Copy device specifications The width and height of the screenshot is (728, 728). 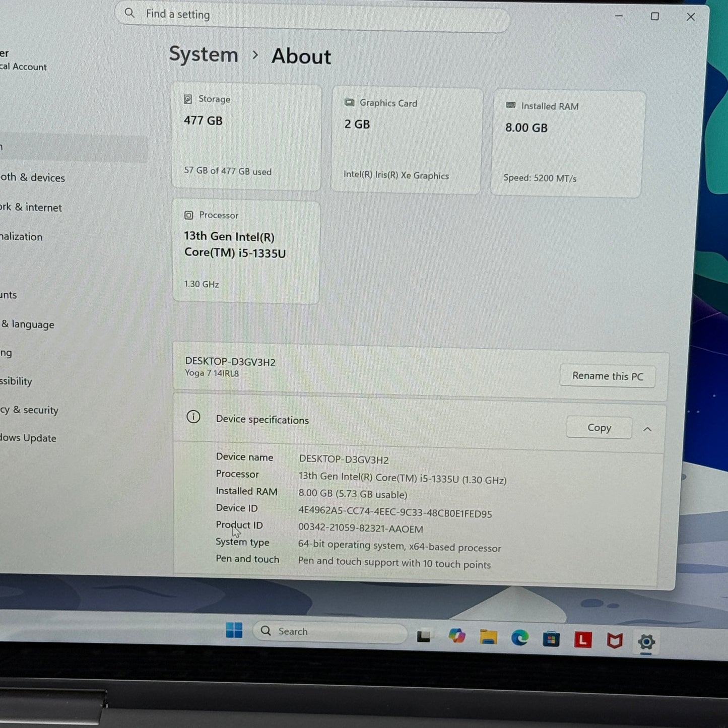tap(599, 428)
